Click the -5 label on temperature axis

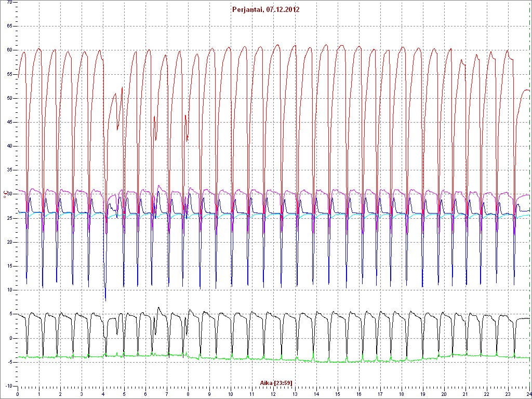[9, 362]
